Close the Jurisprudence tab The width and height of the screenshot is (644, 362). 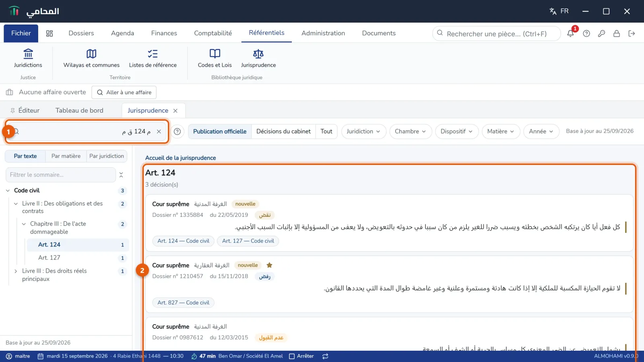tap(175, 111)
